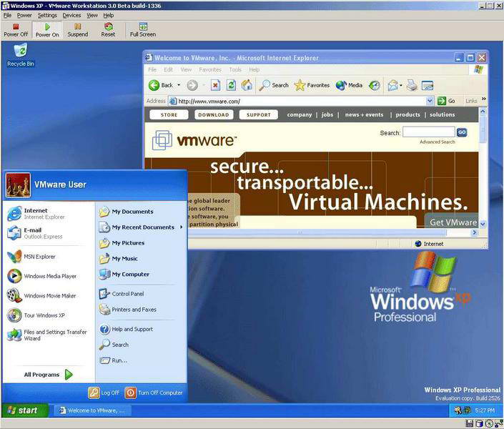Go to Home page in Internet Explorer
Viewport: 504px width, 429px height.
coord(247,85)
